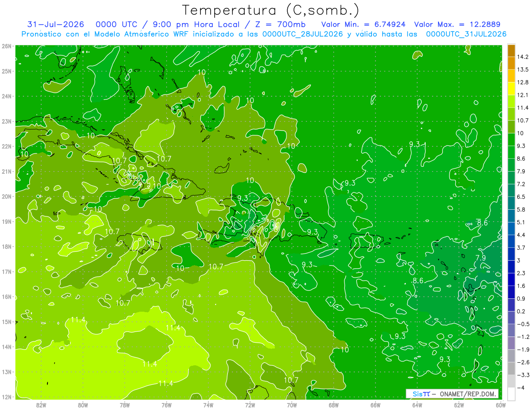Click the color scale label "-4"
This screenshot has height=411, width=532.
click(x=521, y=388)
